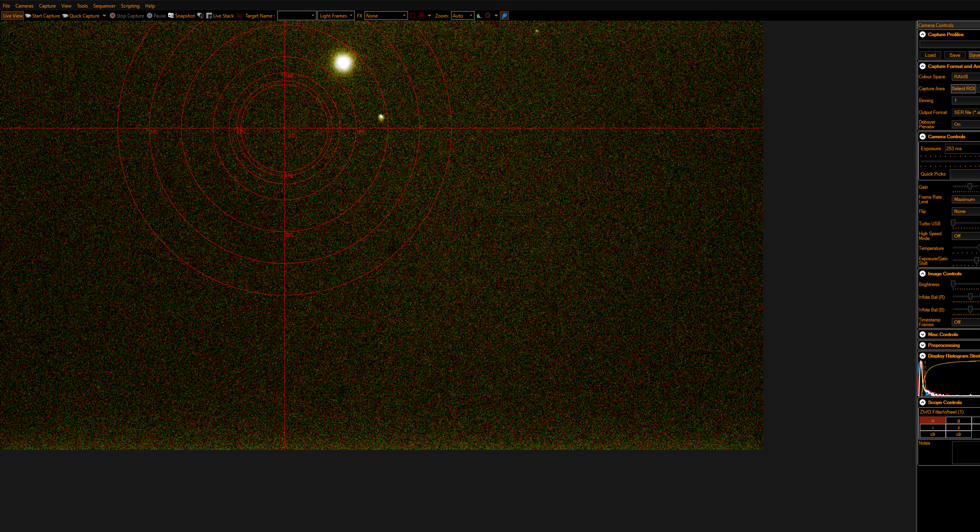
Task: Click the Load profile button
Action: pyautogui.click(x=930, y=55)
